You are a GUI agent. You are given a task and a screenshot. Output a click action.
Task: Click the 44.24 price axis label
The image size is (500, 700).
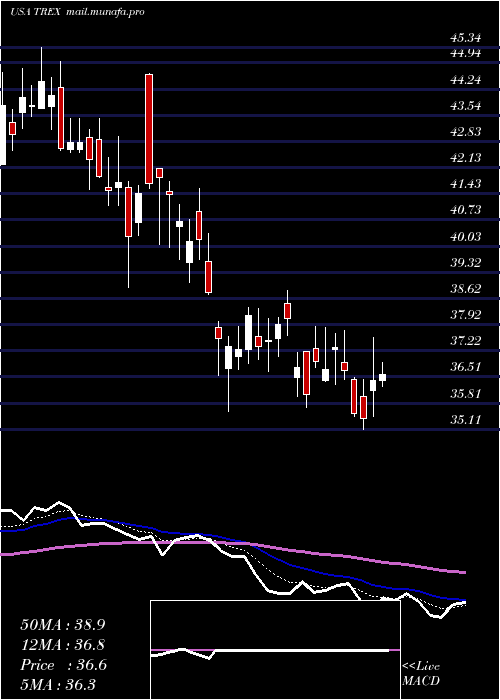(466, 80)
